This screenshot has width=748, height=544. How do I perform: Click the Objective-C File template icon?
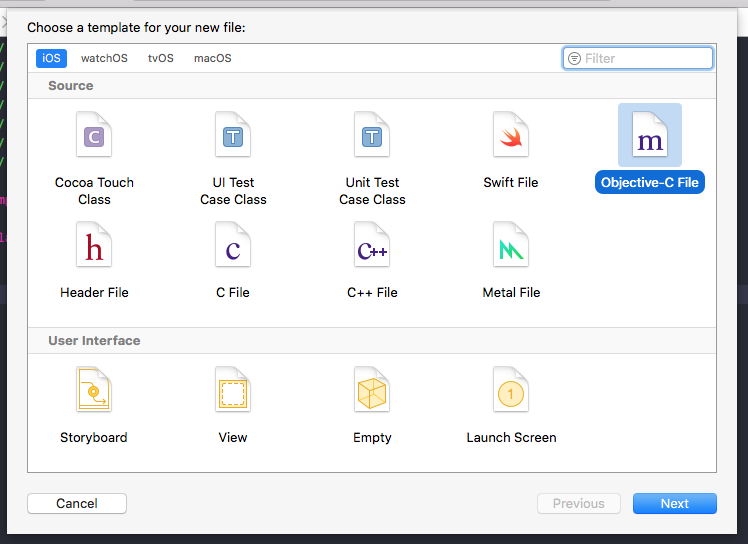pyautogui.click(x=650, y=136)
